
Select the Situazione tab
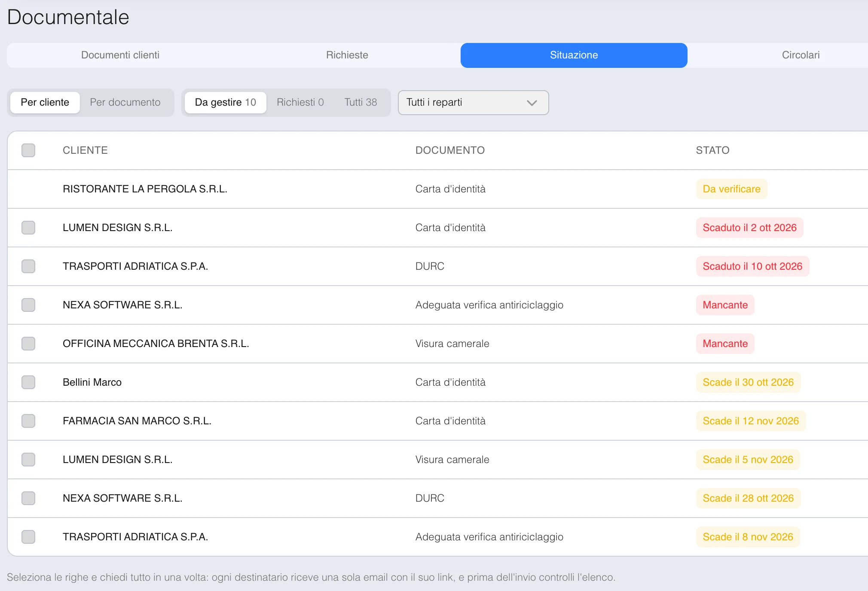pos(574,55)
